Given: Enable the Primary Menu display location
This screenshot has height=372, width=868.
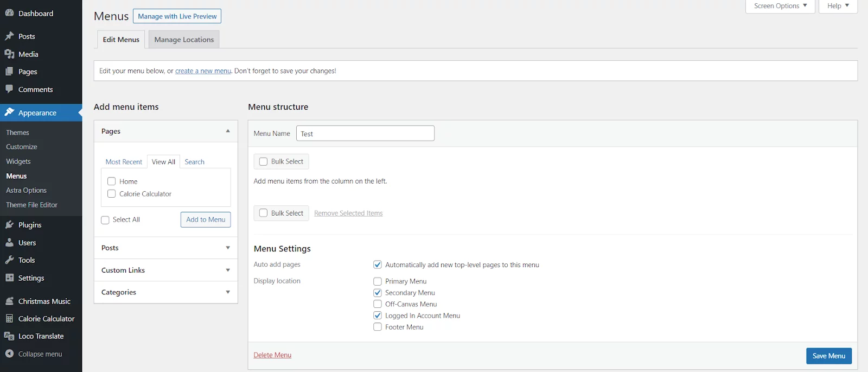Looking at the screenshot, I should [x=378, y=281].
